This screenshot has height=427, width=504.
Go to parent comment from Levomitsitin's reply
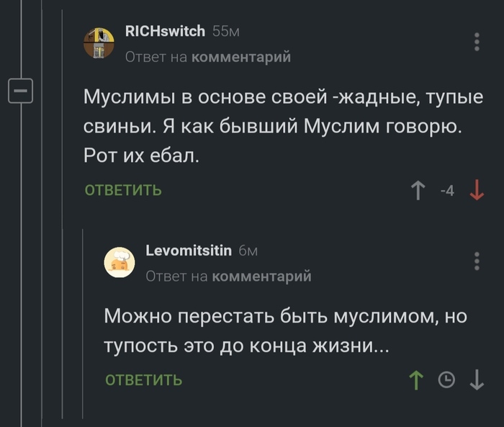point(262,276)
